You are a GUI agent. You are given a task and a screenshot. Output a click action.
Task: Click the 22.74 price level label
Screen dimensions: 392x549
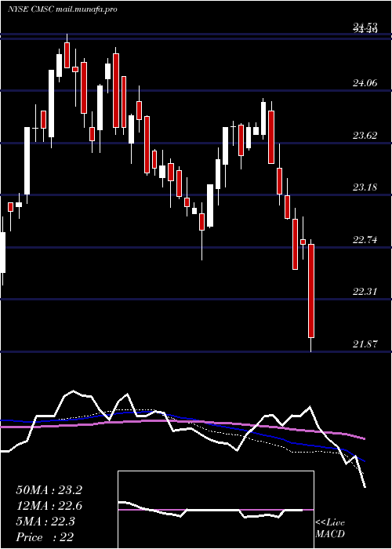pos(365,240)
